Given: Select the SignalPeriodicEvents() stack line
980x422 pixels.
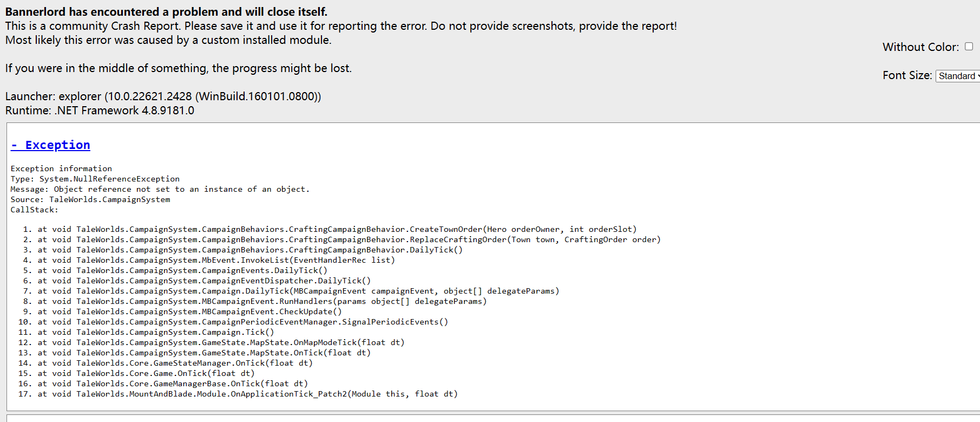Looking at the screenshot, I should (x=243, y=322).
